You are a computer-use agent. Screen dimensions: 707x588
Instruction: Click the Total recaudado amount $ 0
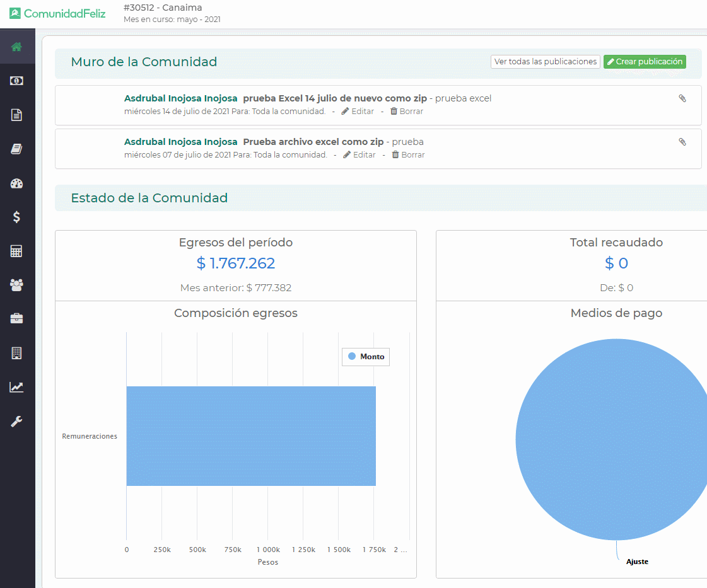coord(616,263)
